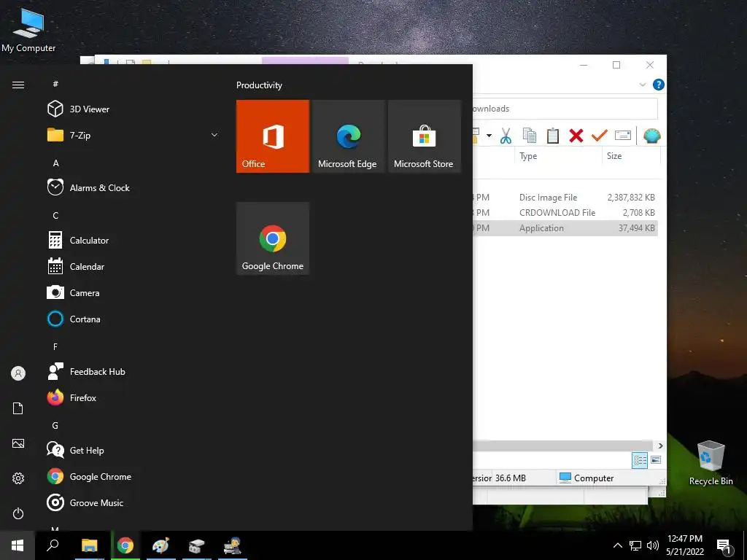Click Computer in file manager status bar

586,478
